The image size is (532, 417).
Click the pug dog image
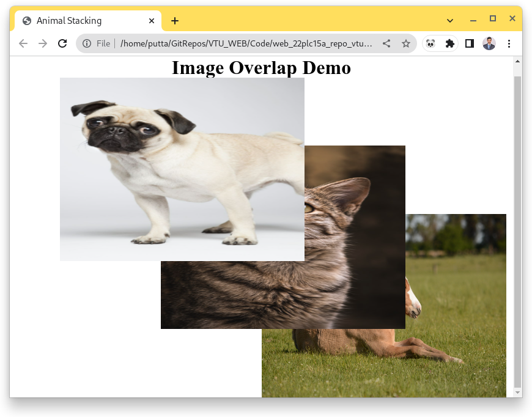click(182, 169)
